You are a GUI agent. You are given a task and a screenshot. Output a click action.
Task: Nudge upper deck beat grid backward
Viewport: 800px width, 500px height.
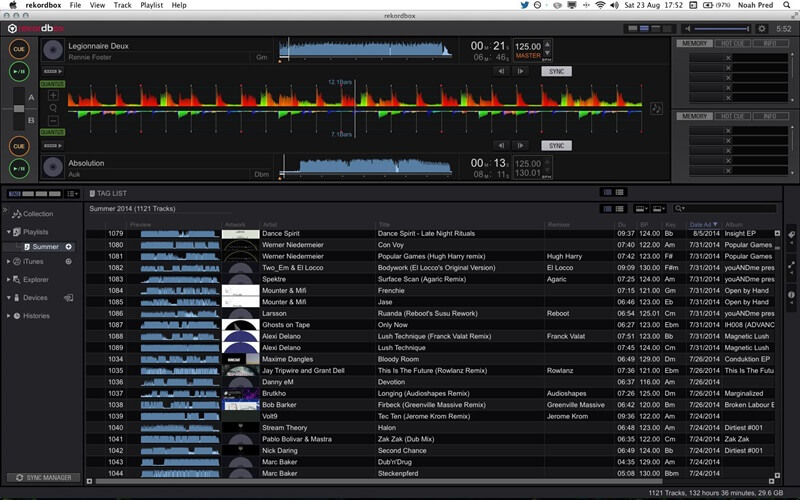pos(502,71)
